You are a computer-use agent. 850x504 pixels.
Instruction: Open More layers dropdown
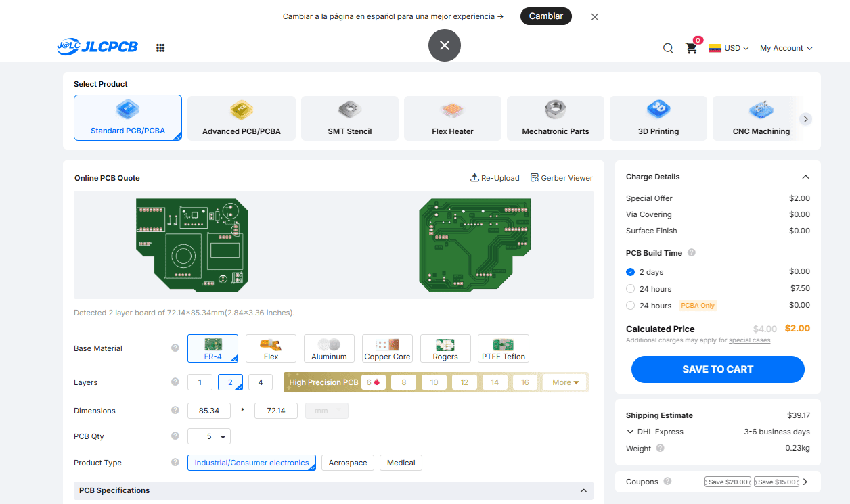tap(565, 382)
